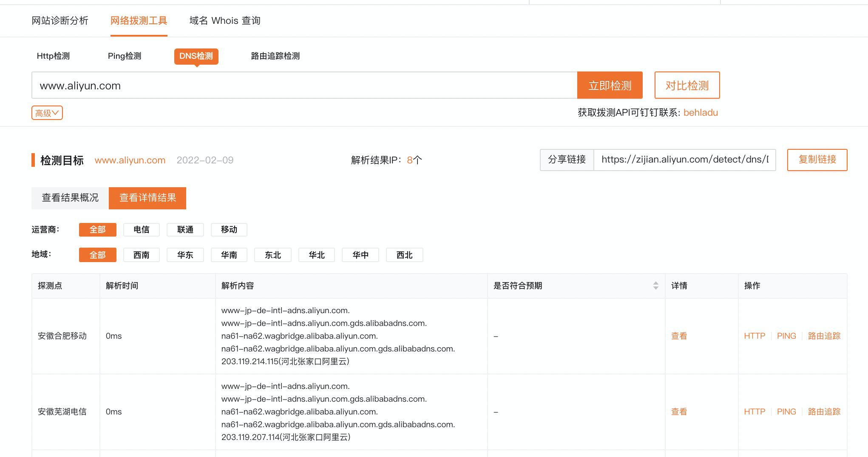Run PING test for 安徽合肥移动

pos(786,336)
